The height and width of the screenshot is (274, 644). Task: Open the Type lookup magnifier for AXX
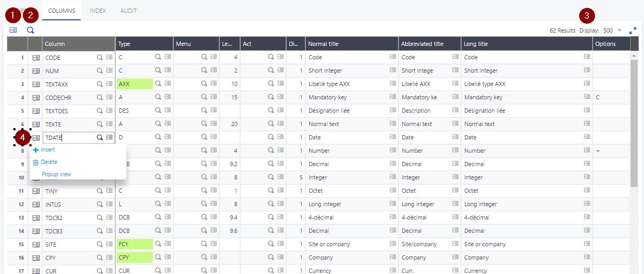(158, 84)
